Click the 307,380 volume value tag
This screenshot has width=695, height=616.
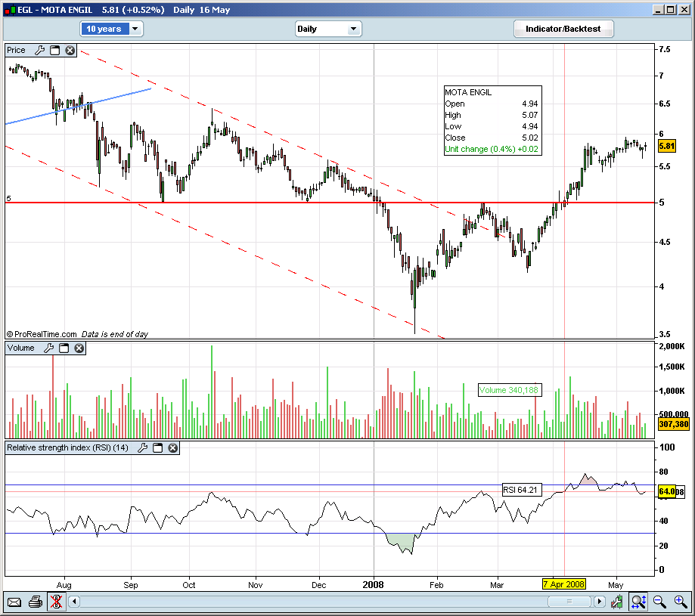pos(673,424)
